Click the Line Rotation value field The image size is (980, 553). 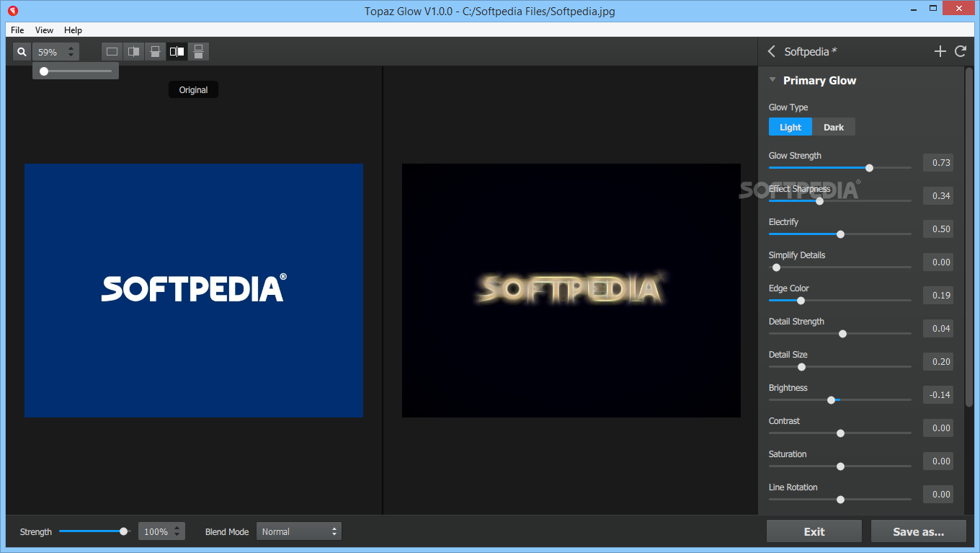938,494
